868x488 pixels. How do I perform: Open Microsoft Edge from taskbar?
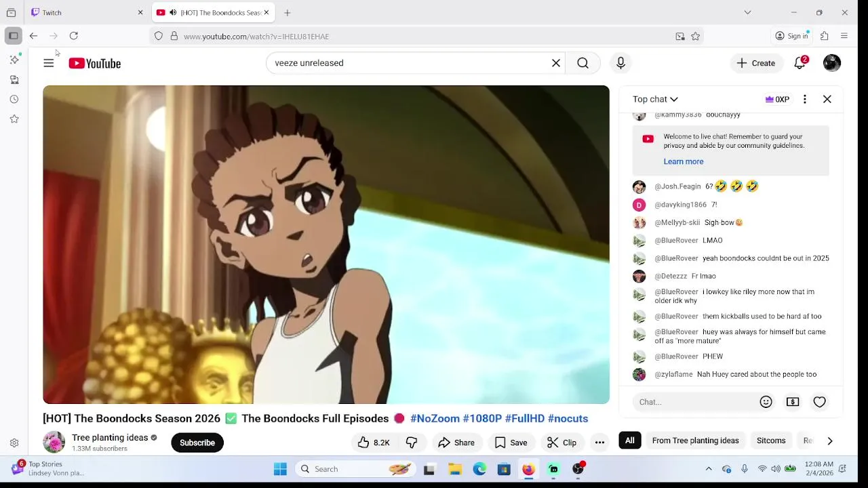(x=479, y=469)
